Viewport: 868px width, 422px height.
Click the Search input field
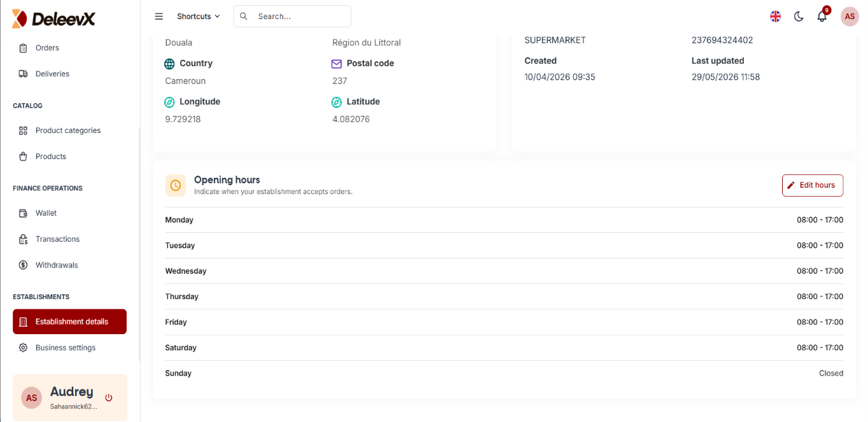[x=292, y=17]
